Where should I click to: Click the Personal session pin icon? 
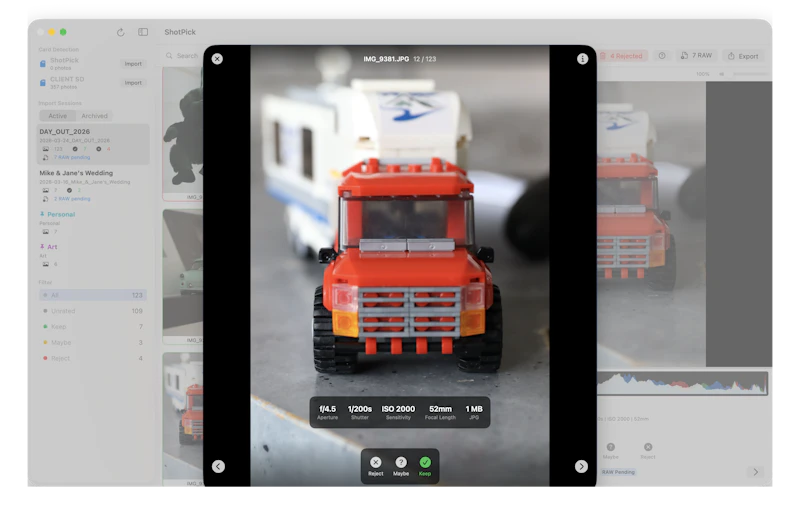point(42,214)
